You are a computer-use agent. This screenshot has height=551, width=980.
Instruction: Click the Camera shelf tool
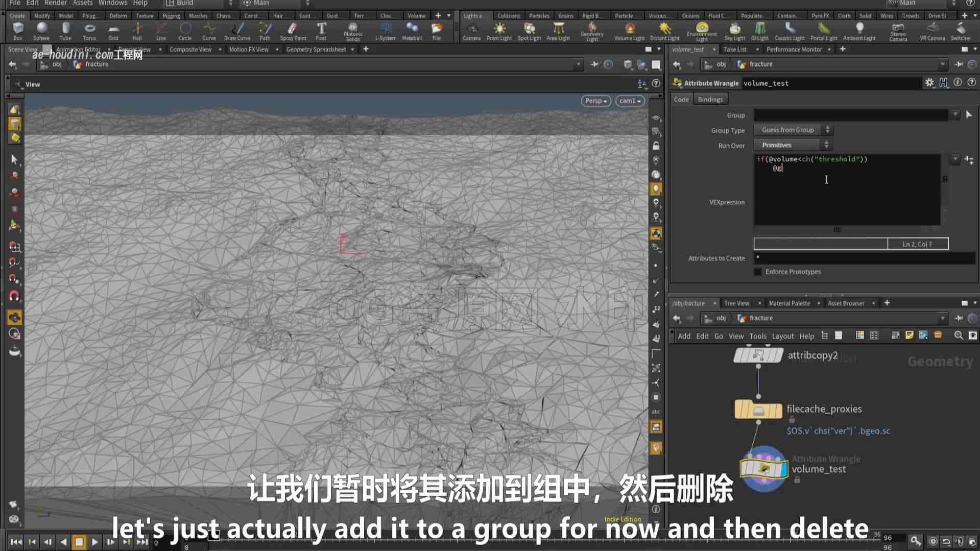pos(471,31)
